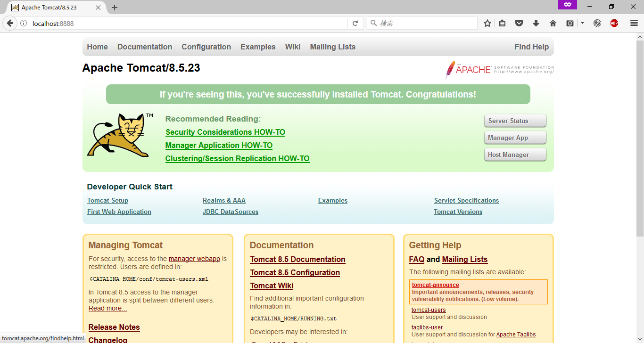
Task: Open the First Web Application link
Action: pos(119,212)
